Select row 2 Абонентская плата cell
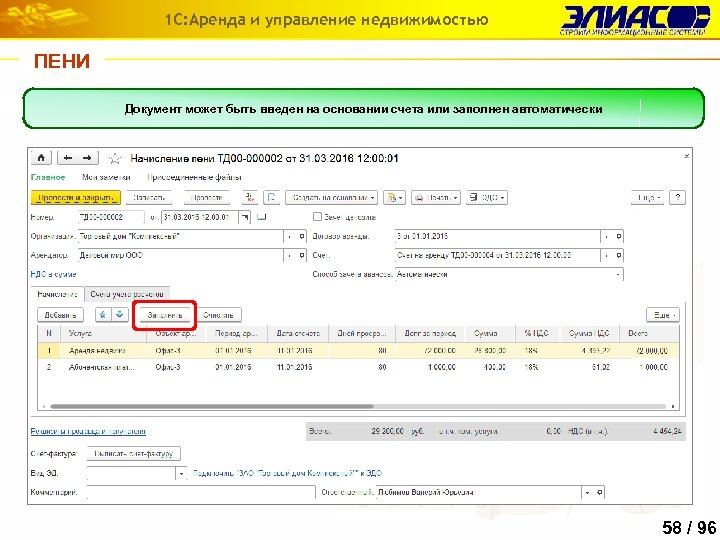720x540 pixels. pyautogui.click(x=104, y=367)
